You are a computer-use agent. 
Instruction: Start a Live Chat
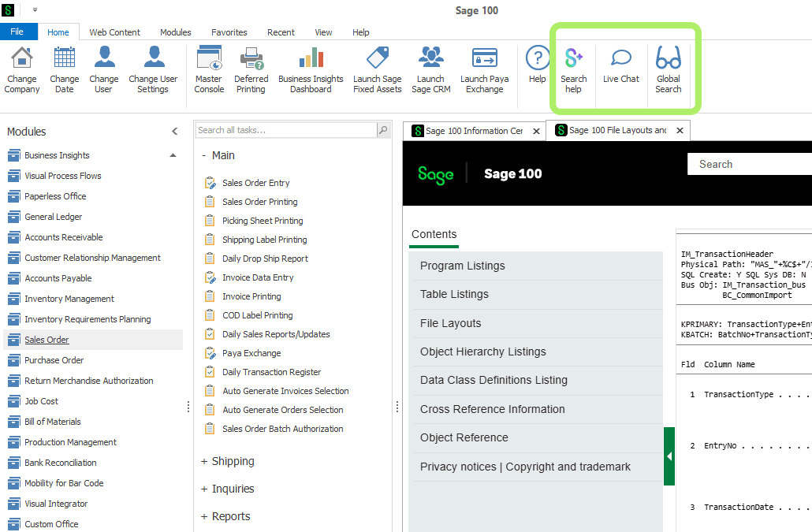pyautogui.click(x=621, y=65)
